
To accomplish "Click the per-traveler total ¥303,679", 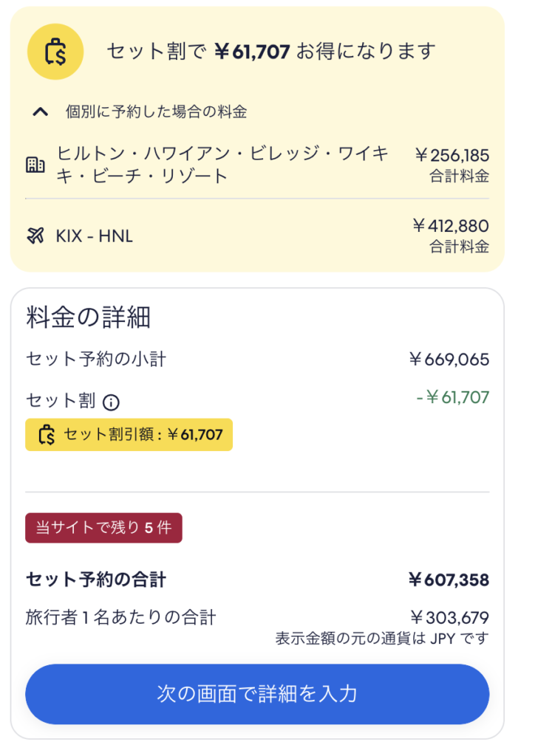I will click(449, 617).
